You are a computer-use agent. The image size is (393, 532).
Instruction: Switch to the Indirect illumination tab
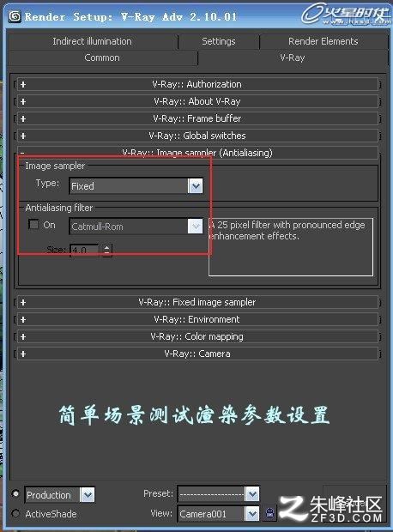93,41
